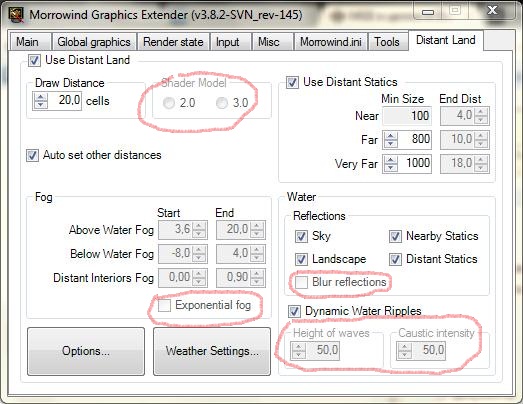Screen dimensions: 523x404
Task: Click Below Water Fog End field
Action: coord(240,254)
